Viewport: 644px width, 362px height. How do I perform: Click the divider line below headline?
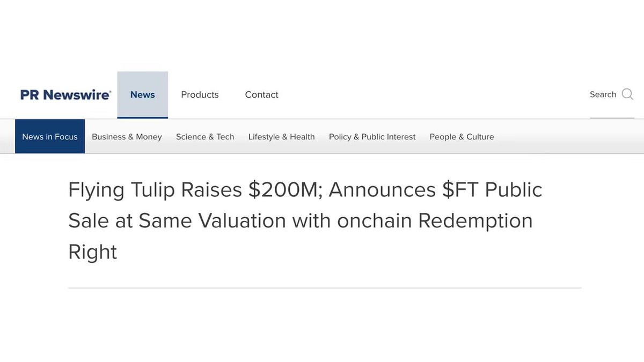(325, 288)
